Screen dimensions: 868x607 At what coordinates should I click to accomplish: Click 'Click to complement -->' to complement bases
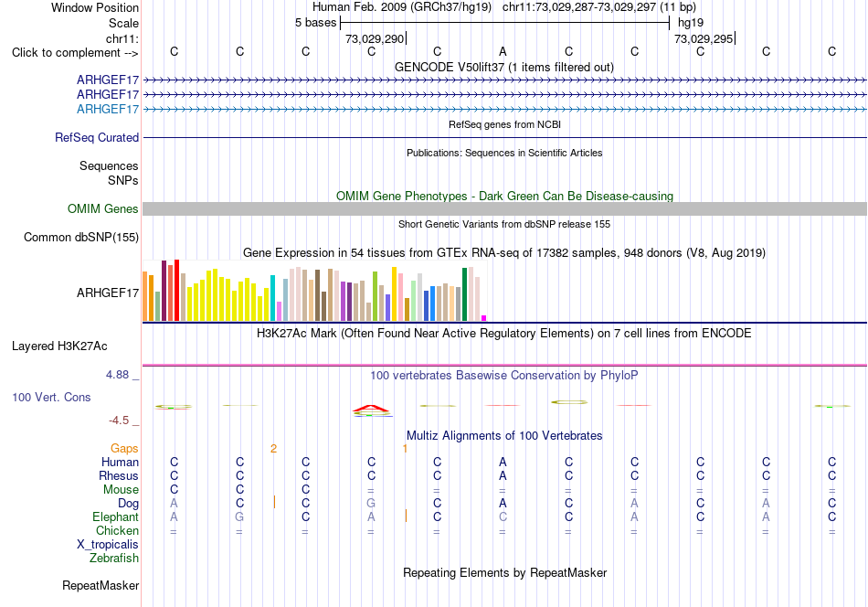pos(75,53)
